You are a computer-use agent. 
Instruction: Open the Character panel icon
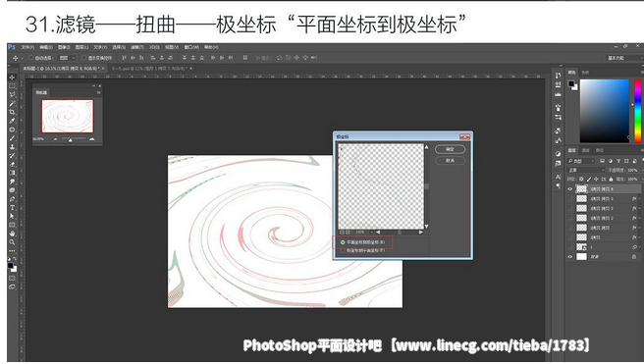(559, 177)
